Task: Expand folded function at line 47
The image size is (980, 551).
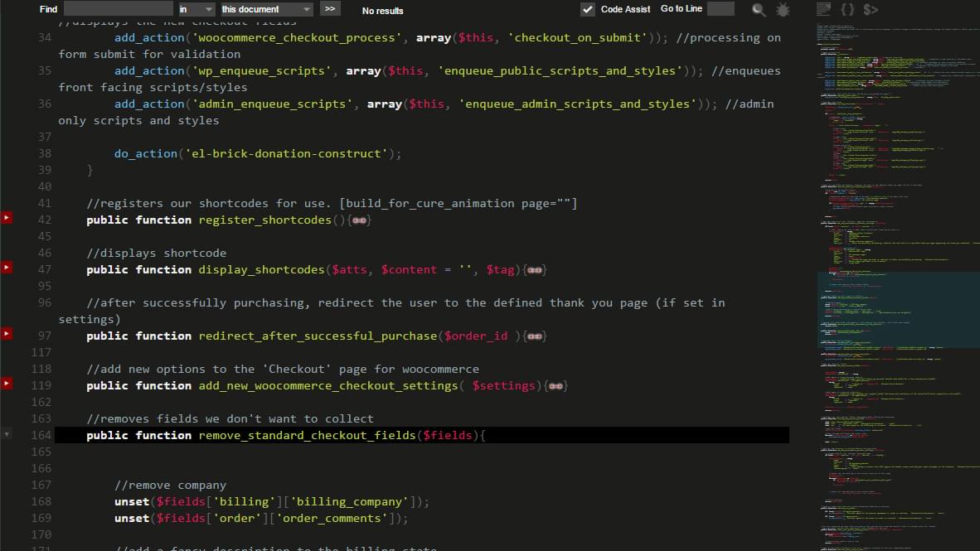Action: (7, 268)
